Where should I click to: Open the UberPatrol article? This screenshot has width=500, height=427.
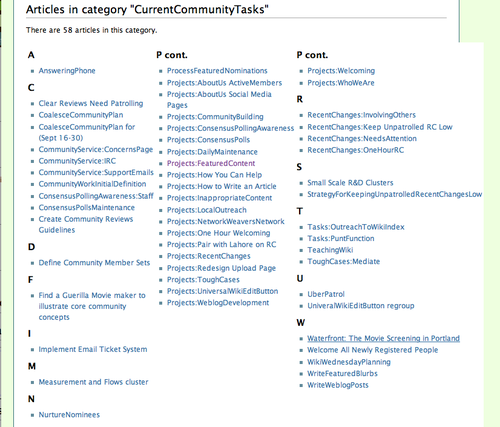(326, 294)
